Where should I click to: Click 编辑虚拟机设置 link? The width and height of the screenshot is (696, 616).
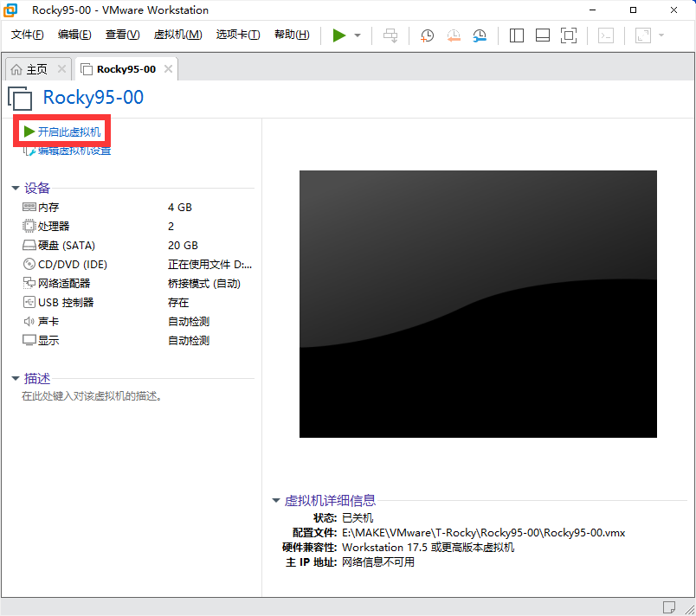(x=74, y=151)
